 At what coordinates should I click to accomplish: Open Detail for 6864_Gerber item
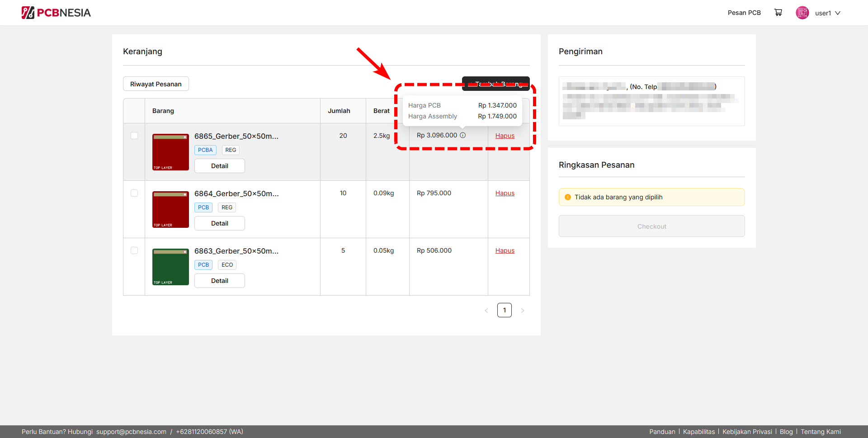pos(220,223)
